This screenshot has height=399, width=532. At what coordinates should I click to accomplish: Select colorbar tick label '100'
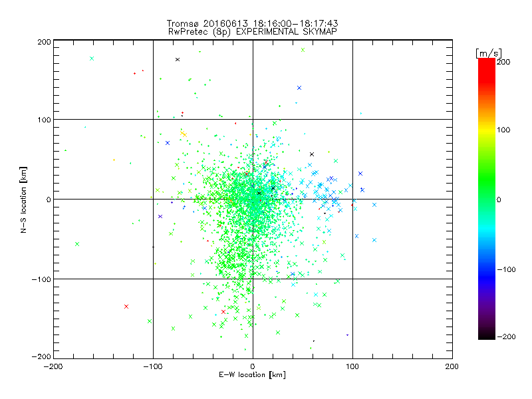point(503,130)
